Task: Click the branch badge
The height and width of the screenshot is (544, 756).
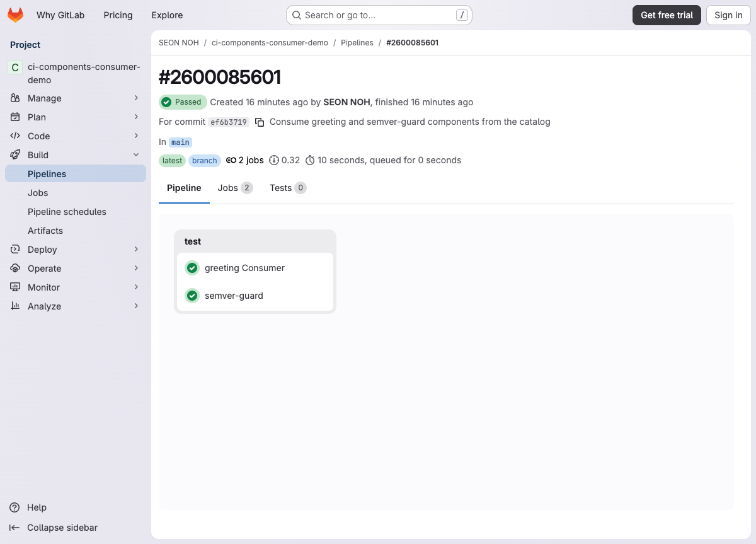Action: coord(205,161)
